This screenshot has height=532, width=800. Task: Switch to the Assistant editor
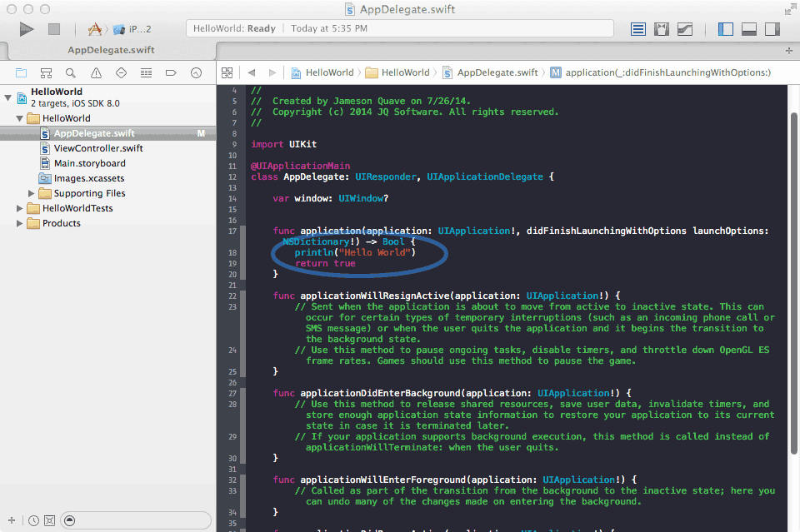click(662, 29)
